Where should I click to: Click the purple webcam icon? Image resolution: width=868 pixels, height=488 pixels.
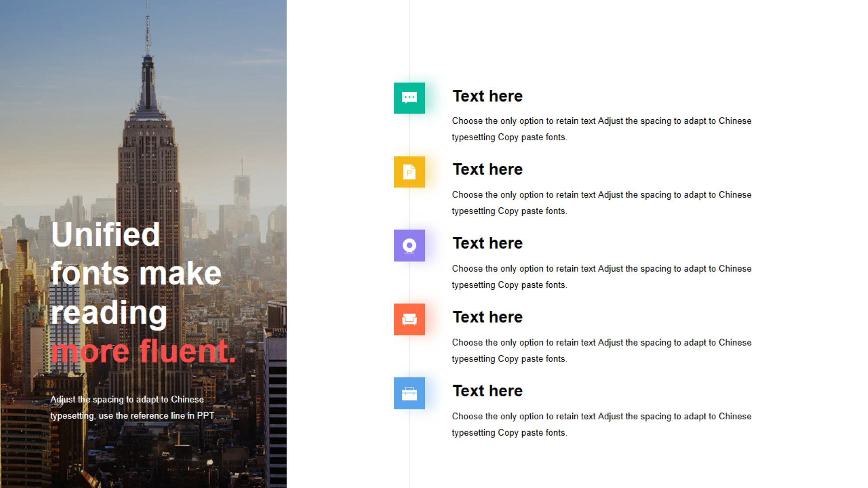(x=409, y=245)
